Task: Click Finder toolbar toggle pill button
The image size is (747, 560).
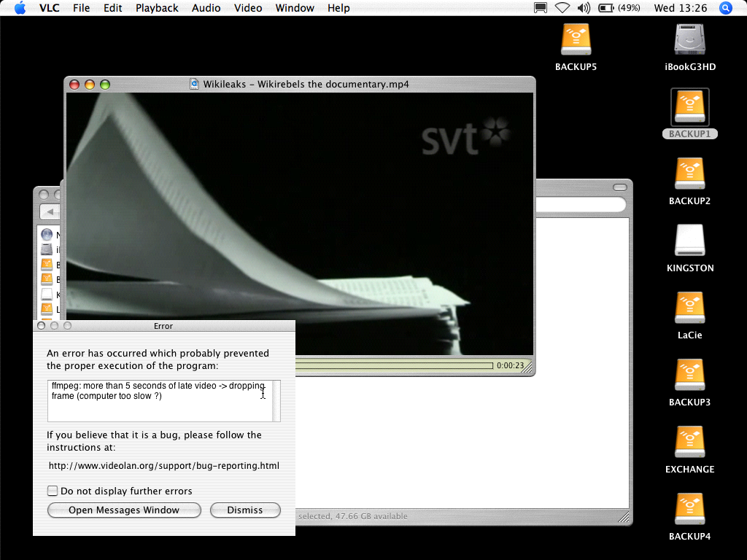Action: (x=620, y=187)
